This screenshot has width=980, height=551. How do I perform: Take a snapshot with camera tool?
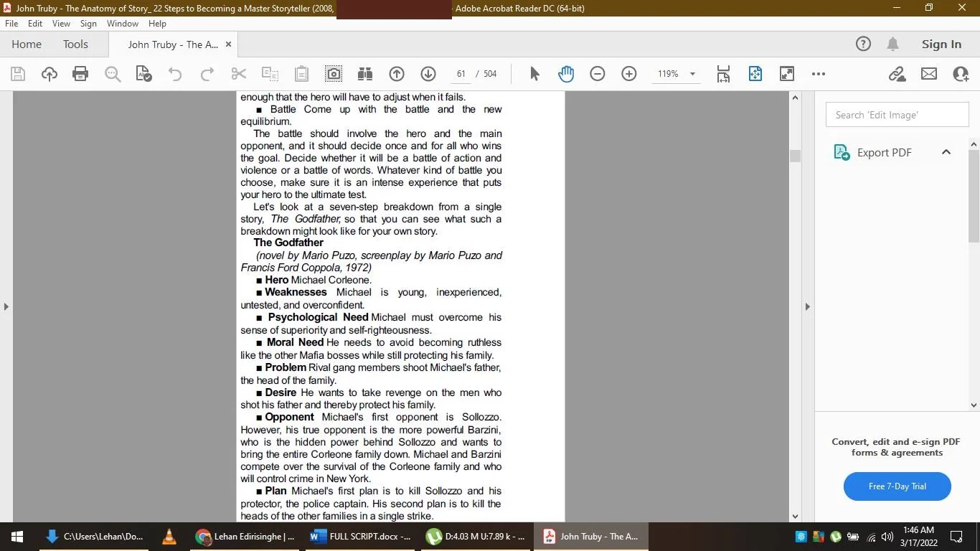coord(334,74)
